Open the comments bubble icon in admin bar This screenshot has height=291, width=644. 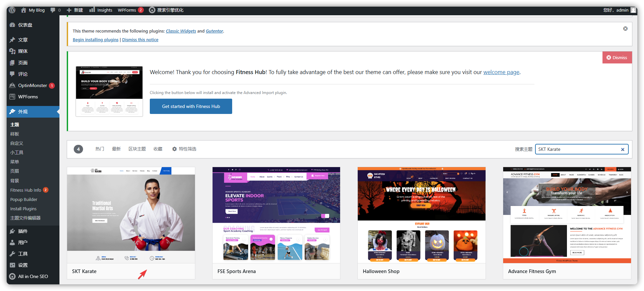pos(53,10)
